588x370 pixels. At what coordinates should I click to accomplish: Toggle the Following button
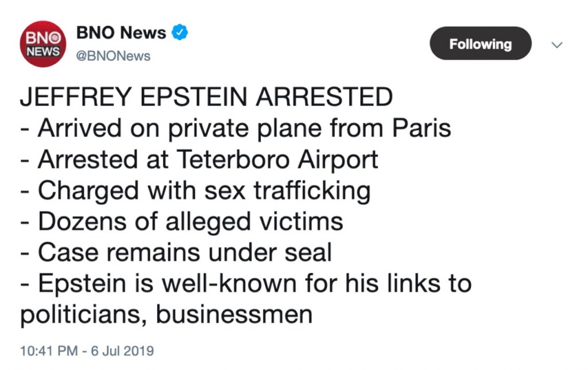480,44
